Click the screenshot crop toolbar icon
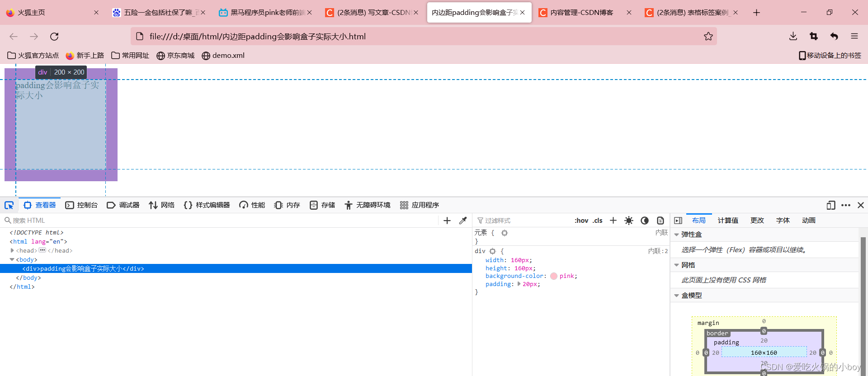The width and height of the screenshot is (868, 376). coord(814,36)
